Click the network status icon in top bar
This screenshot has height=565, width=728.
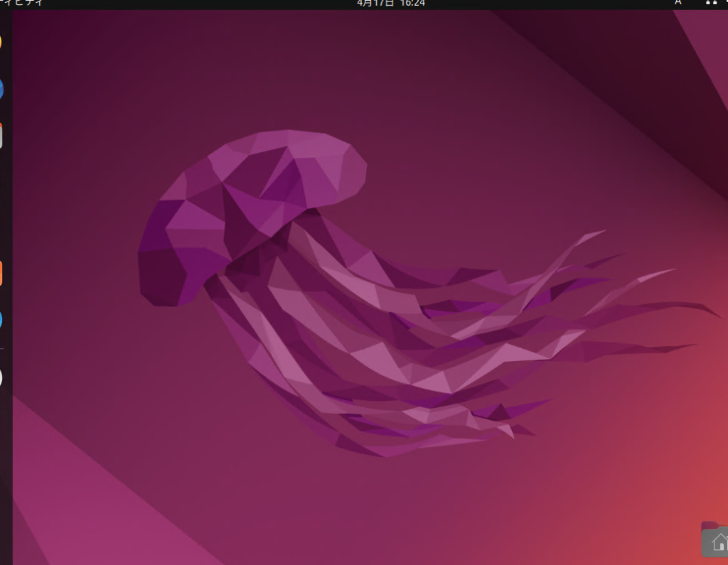pyautogui.click(x=711, y=3)
